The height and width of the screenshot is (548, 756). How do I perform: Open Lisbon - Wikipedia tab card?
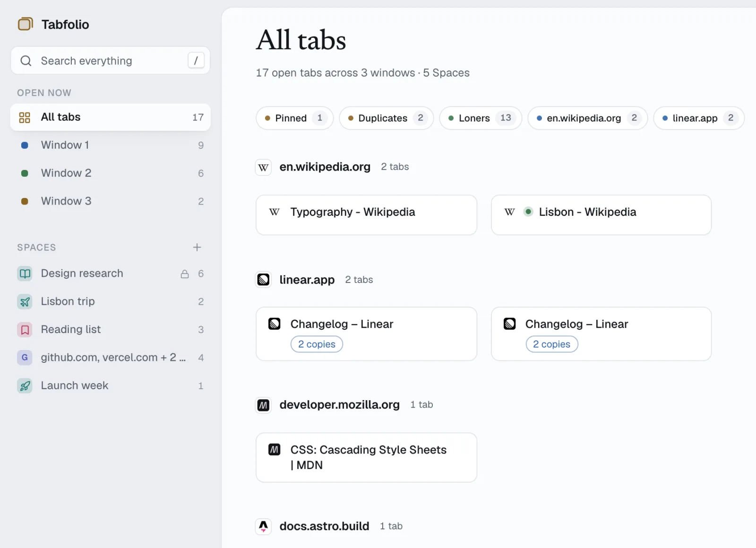coord(601,215)
